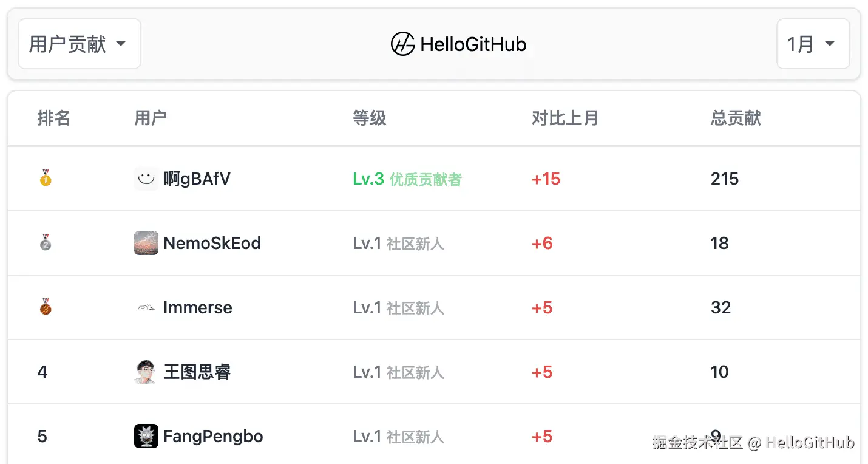
Task: Click the arrow beside 用户贡献
Action: (x=121, y=44)
